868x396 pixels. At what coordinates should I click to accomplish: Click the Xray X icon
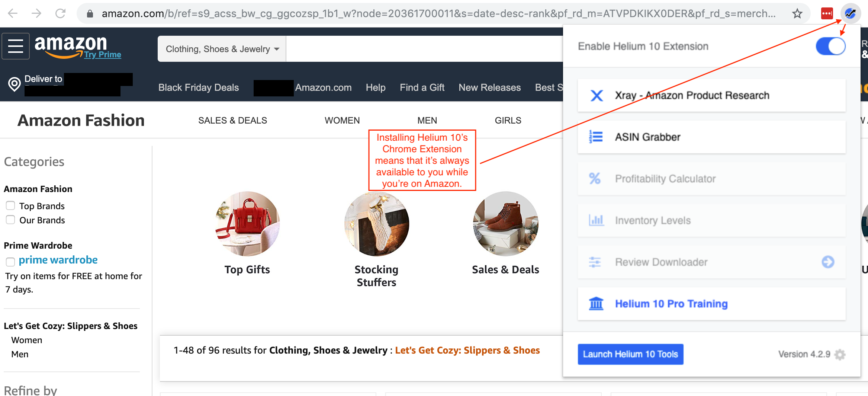[x=597, y=95]
